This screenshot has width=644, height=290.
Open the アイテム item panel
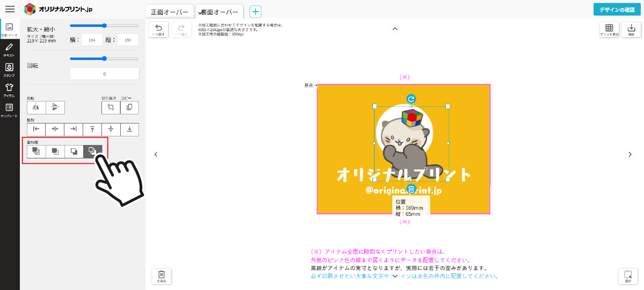point(9,89)
